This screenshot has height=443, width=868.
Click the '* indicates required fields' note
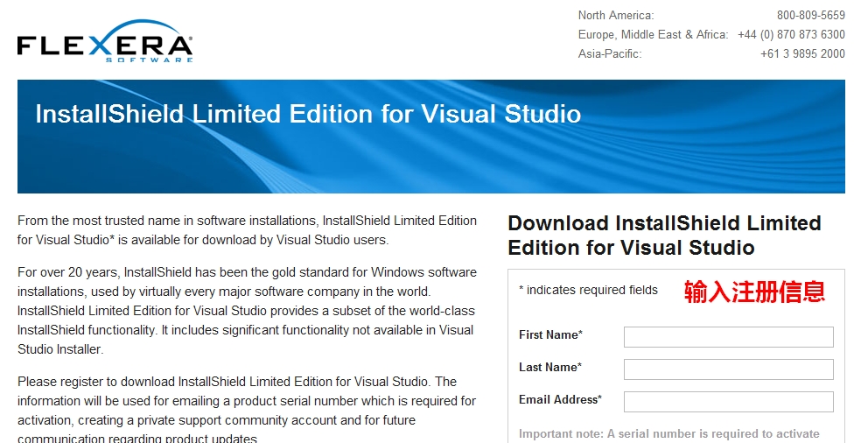point(589,290)
